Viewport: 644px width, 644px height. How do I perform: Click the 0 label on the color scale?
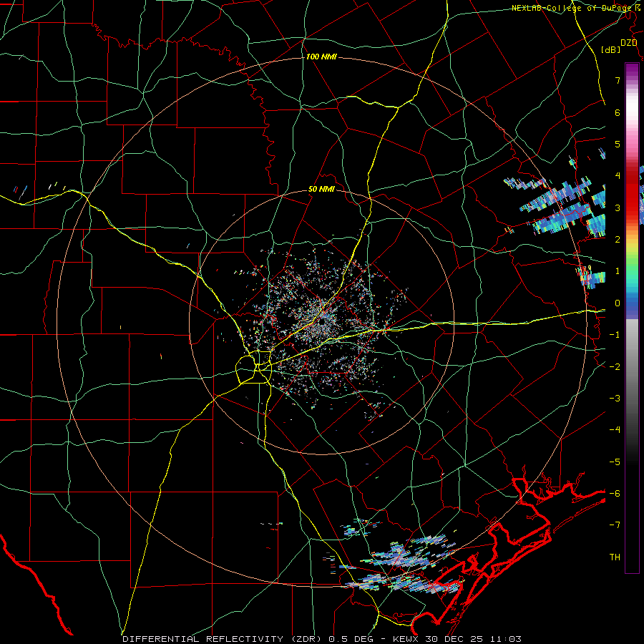[x=618, y=303]
